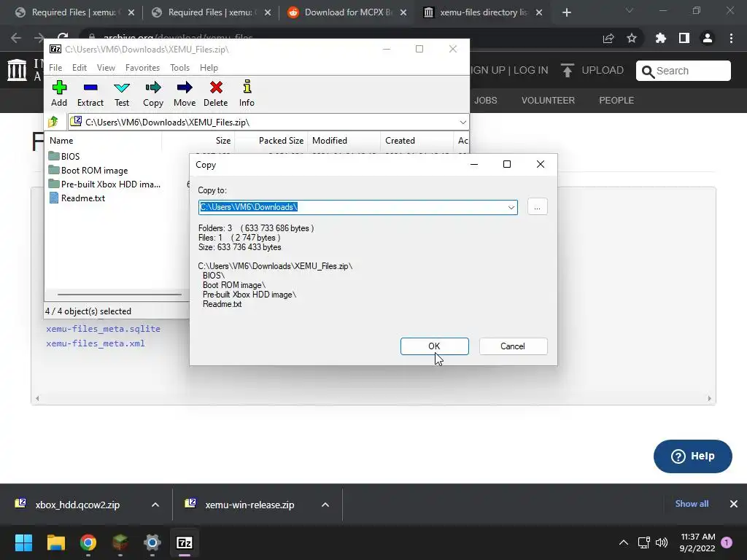Open the Chrome profile icon
Viewport: 747px width, 560px height.
tap(708, 38)
